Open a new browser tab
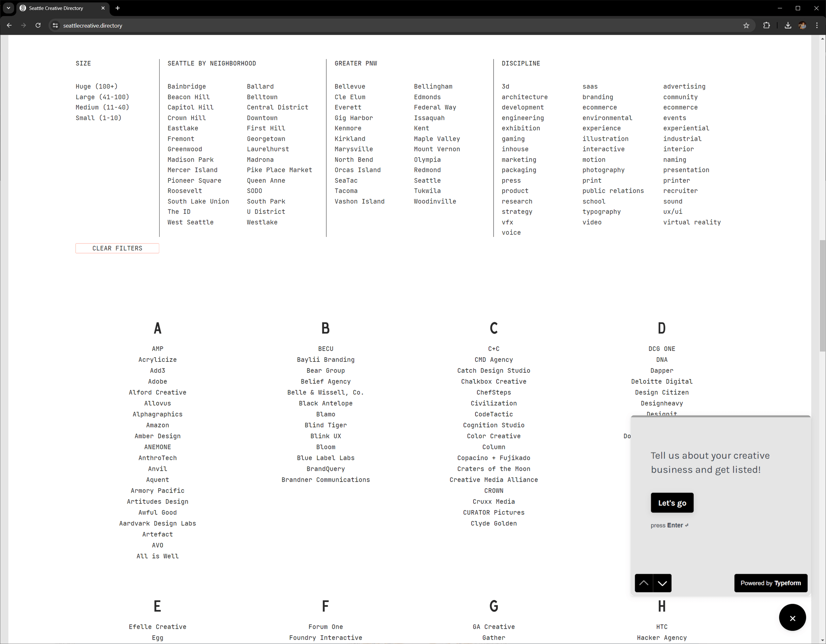Viewport: 826px width, 644px height. point(118,8)
